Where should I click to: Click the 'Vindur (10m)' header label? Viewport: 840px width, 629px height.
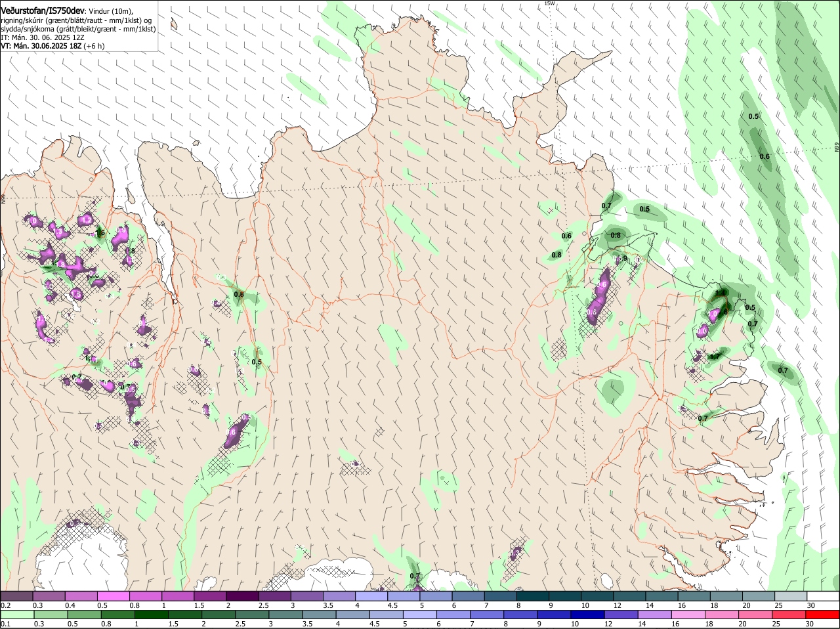click(x=111, y=11)
